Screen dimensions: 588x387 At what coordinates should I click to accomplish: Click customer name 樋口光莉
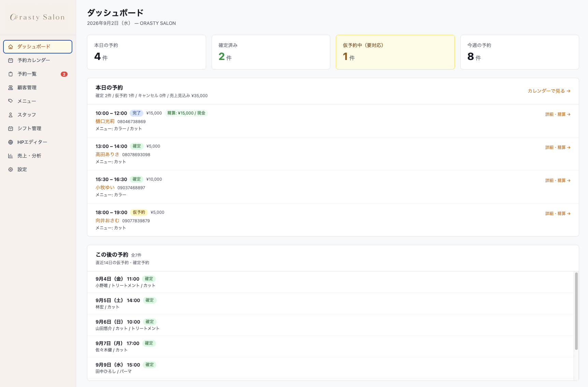[105, 121]
